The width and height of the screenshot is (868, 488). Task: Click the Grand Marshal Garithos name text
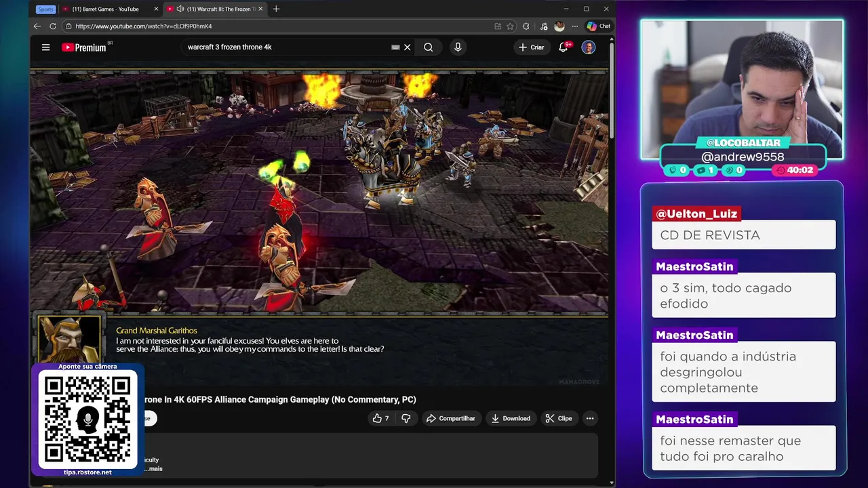[157, 331]
